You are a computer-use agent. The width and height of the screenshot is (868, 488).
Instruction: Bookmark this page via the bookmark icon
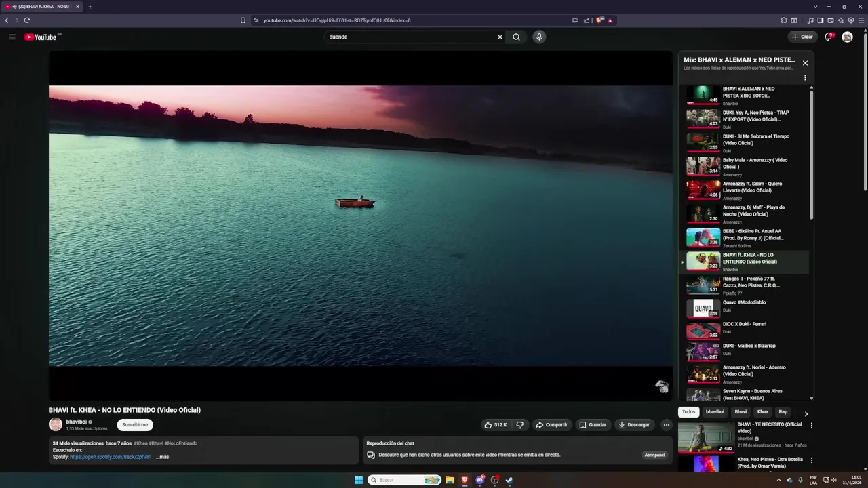[x=243, y=20]
